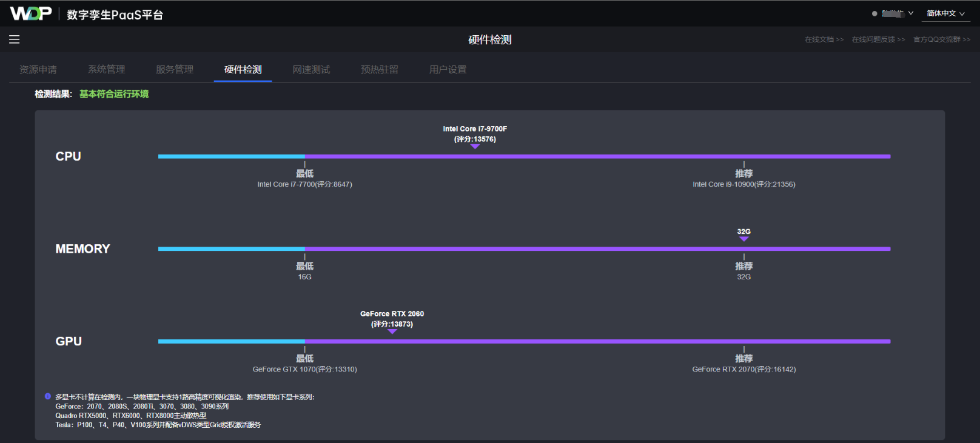980x443 pixels.
Task: Click the blue info icon beside GPU note
Action: tap(48, 396)
